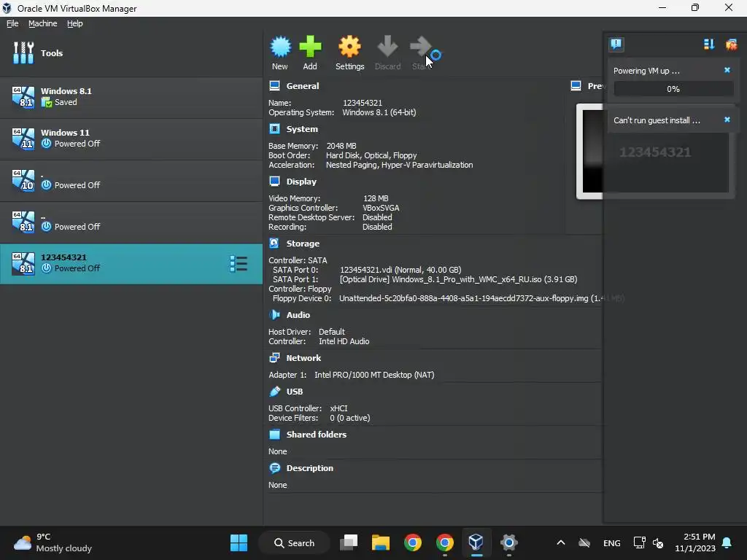
Task: Click the USB section header
Action: coord(295,392)
